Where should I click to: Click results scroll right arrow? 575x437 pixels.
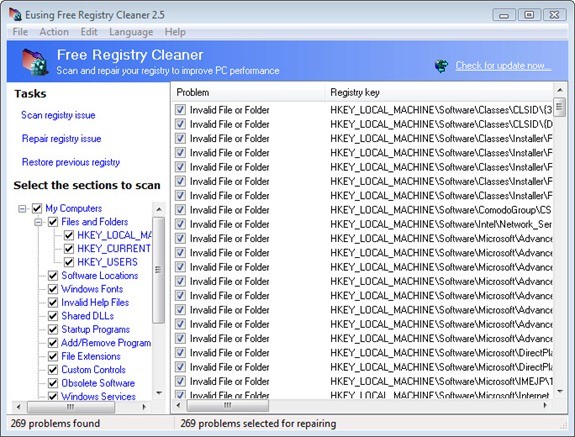545,405
